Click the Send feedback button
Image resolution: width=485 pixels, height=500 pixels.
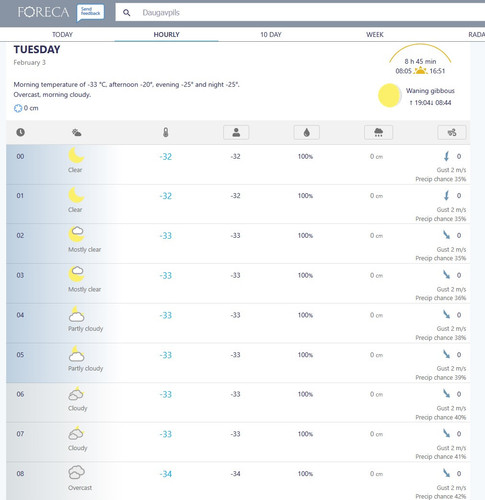point(90,12)
